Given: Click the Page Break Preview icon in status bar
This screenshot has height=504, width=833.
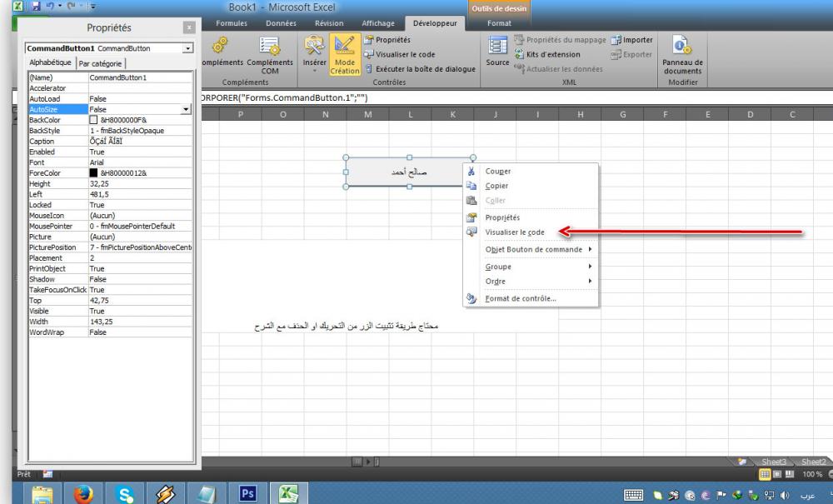Looking at the screenshot, I should [x=790, y=474].
